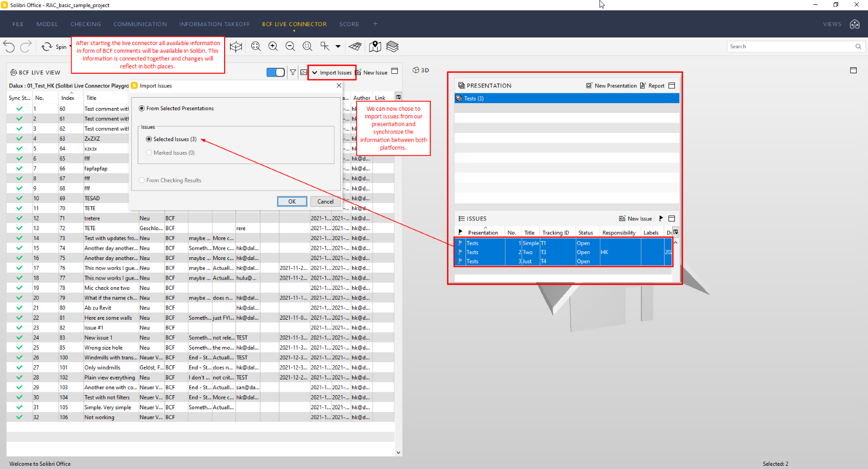The height and width of the screenshot is (469, 868).
Task: Click the Zoom In magnifier icon
Action: [x=273, y=47]
